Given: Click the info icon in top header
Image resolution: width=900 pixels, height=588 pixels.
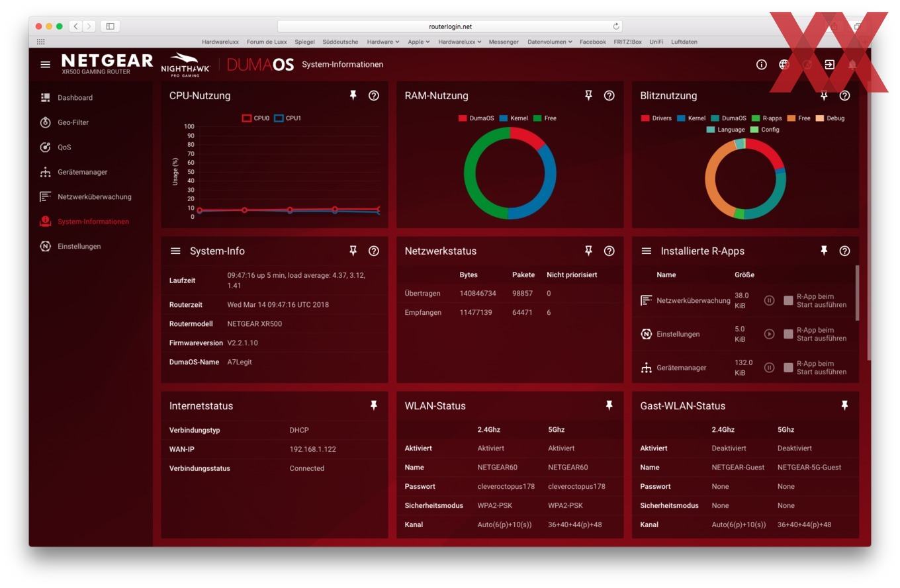Looking at the screenshot, I should point(762,64).
